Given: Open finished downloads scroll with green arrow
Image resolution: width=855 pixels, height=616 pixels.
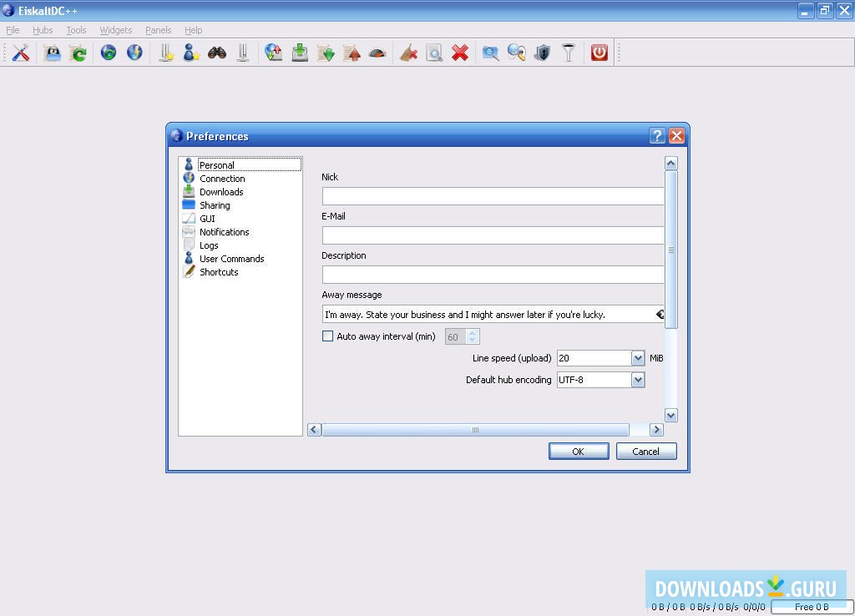Looking at the screenshot, I should pos(326,53).
